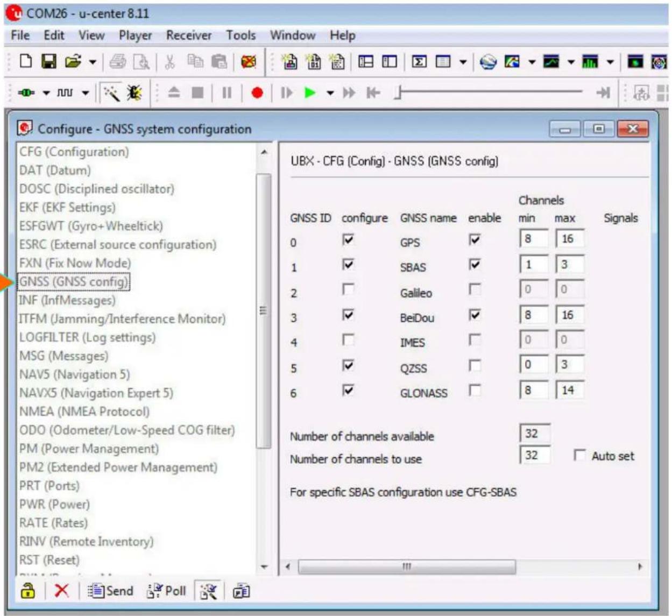Viewport: 672px width, 616px height.
Task: Click the GPS max channels field
Action: click(570, 239)
